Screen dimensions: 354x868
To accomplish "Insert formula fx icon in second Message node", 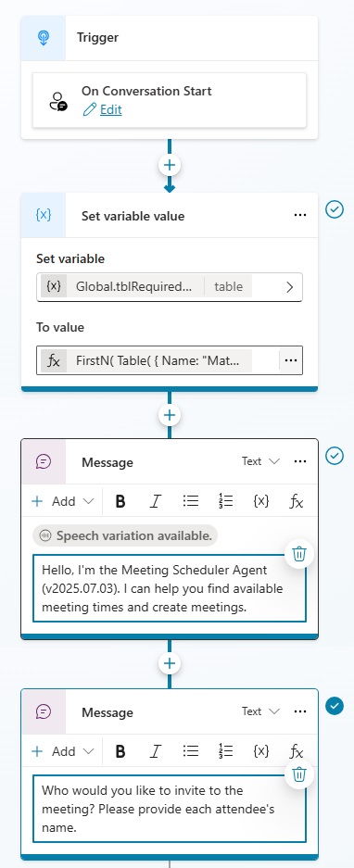I will [x=297, y=751].
